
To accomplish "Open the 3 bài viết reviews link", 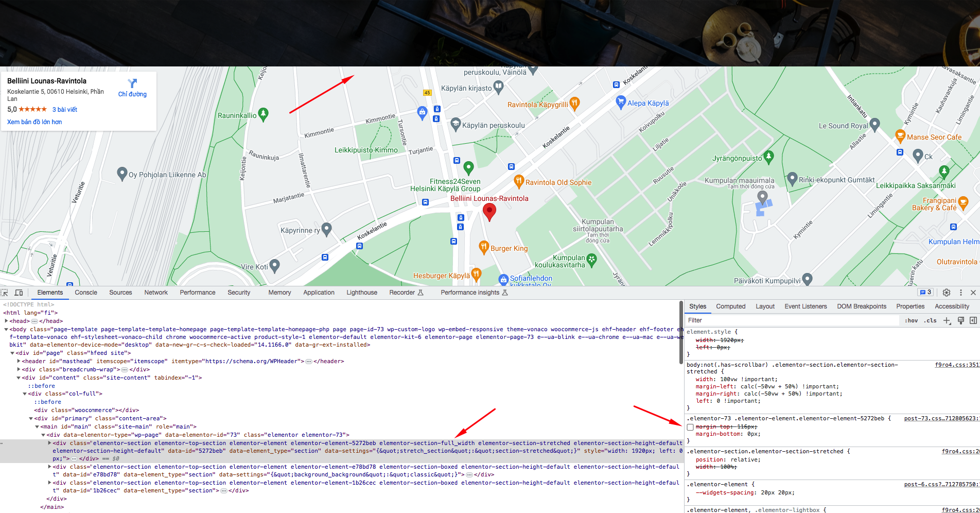I will 65,110.
